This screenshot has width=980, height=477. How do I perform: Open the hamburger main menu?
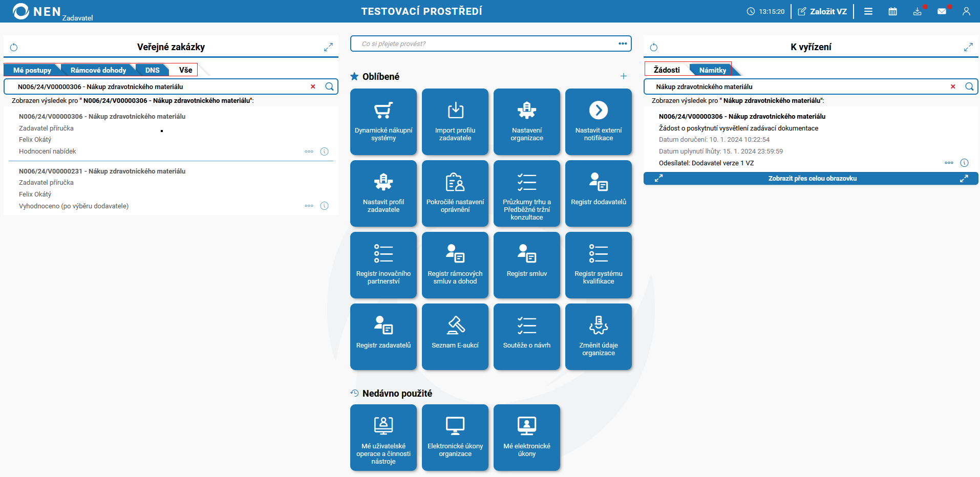[x=868, y=11]
